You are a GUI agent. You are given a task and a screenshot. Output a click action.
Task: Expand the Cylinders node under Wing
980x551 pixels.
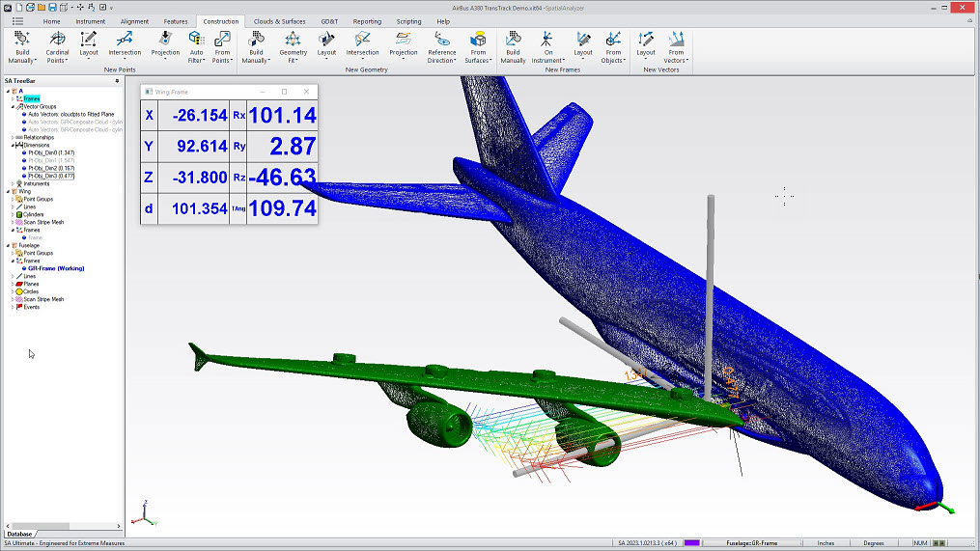(13, 214)
